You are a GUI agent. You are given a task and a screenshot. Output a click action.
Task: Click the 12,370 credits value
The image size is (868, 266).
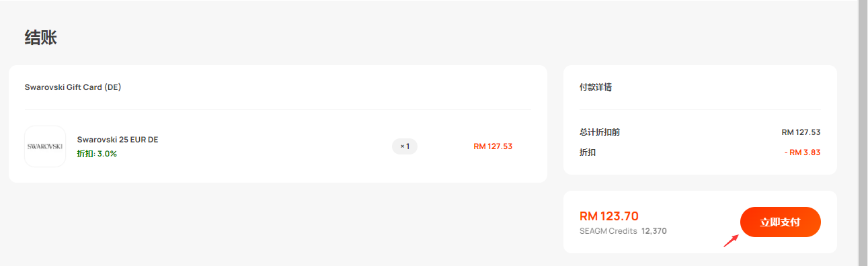pos(654,231)
